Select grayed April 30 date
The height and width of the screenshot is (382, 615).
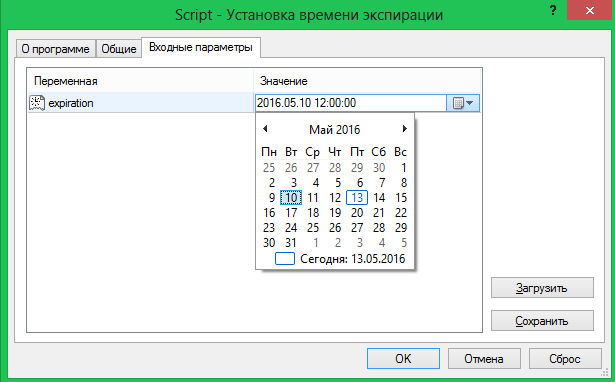click(378, 167)
